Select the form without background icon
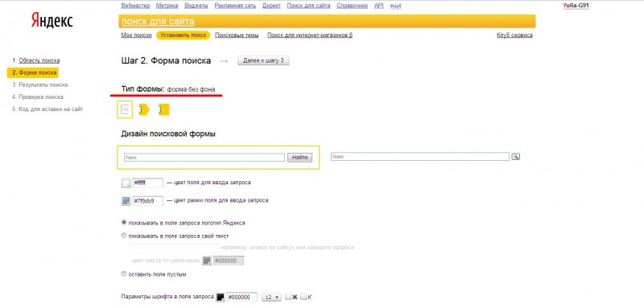644x308 pixels. [125, 110]
